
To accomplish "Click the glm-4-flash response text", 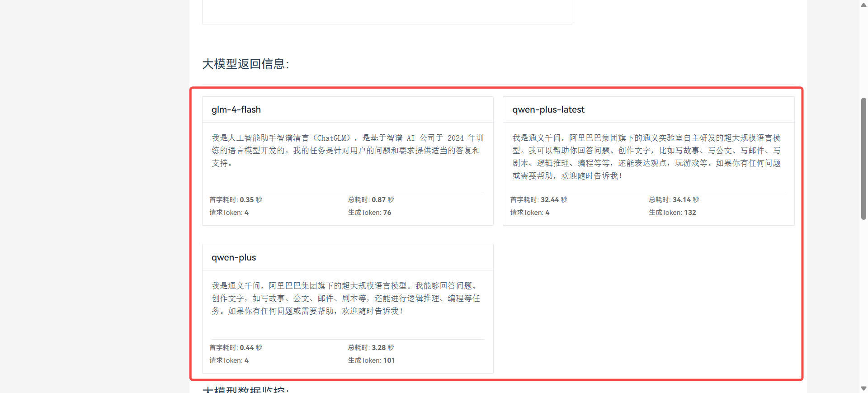I will [x=348, y=150].
